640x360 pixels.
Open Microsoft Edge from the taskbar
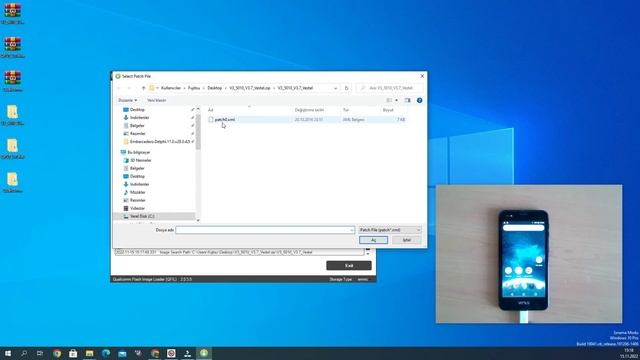[x=106, y=353]
